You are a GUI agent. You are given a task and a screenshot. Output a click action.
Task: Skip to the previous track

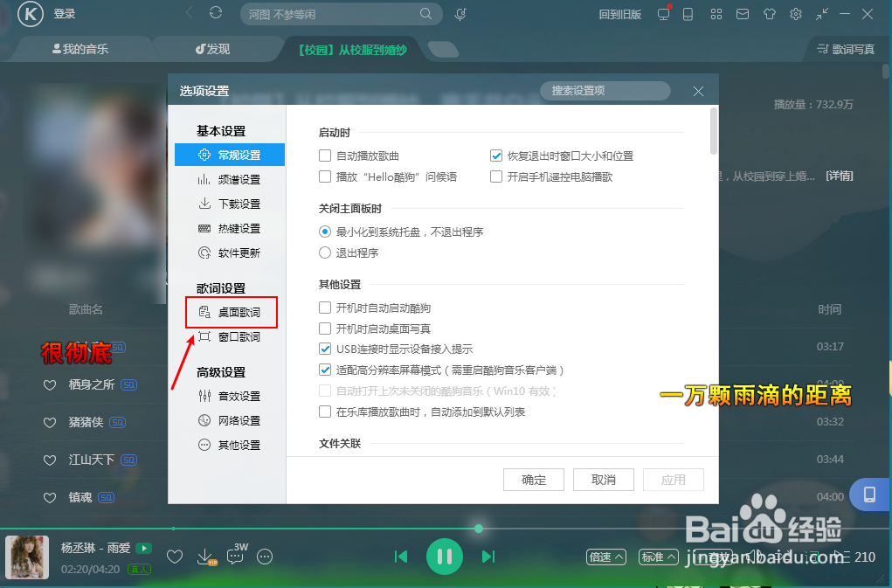pyautogui.click(x=401, y=557)
